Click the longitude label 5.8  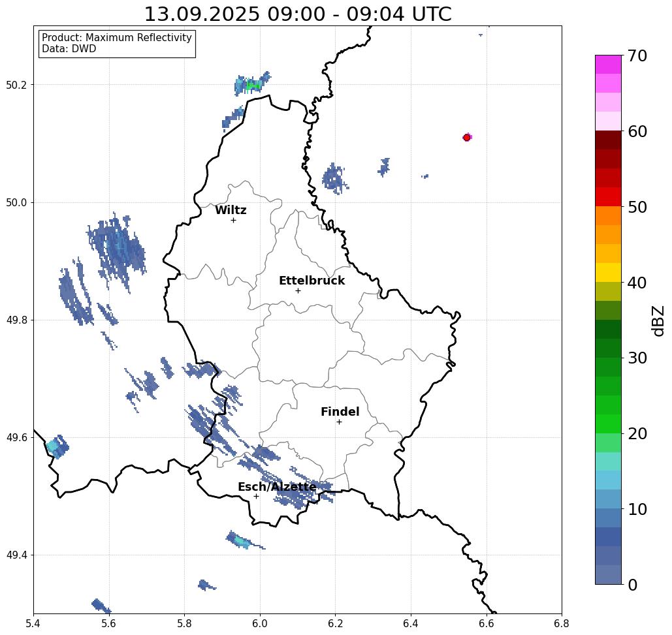(184, 623)
